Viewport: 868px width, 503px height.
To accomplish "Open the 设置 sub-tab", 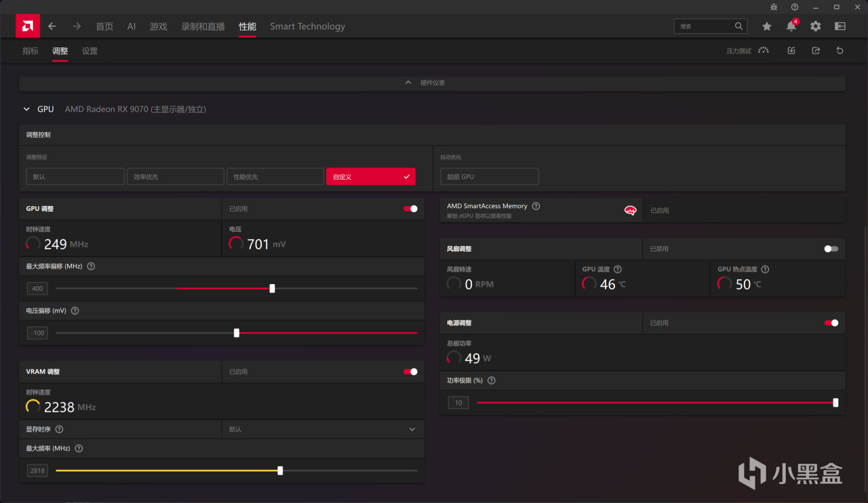I will coord(90,51).
